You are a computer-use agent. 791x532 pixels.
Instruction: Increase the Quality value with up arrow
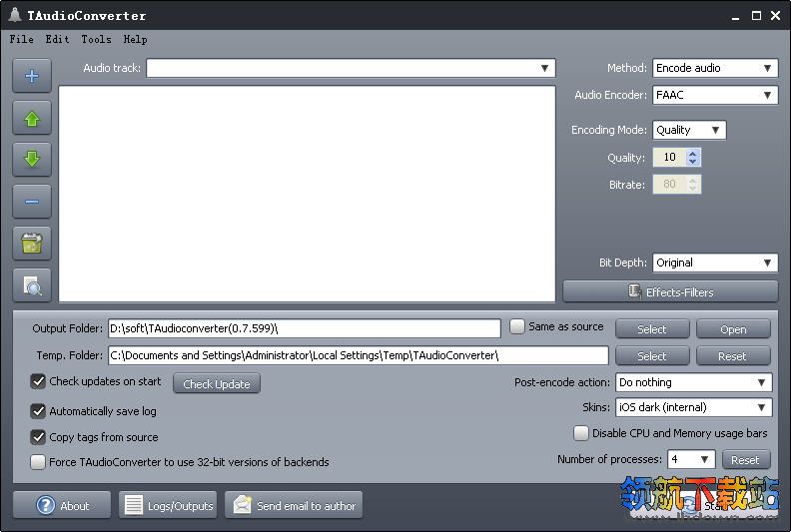pyautogui.click(x=693, y=154)
